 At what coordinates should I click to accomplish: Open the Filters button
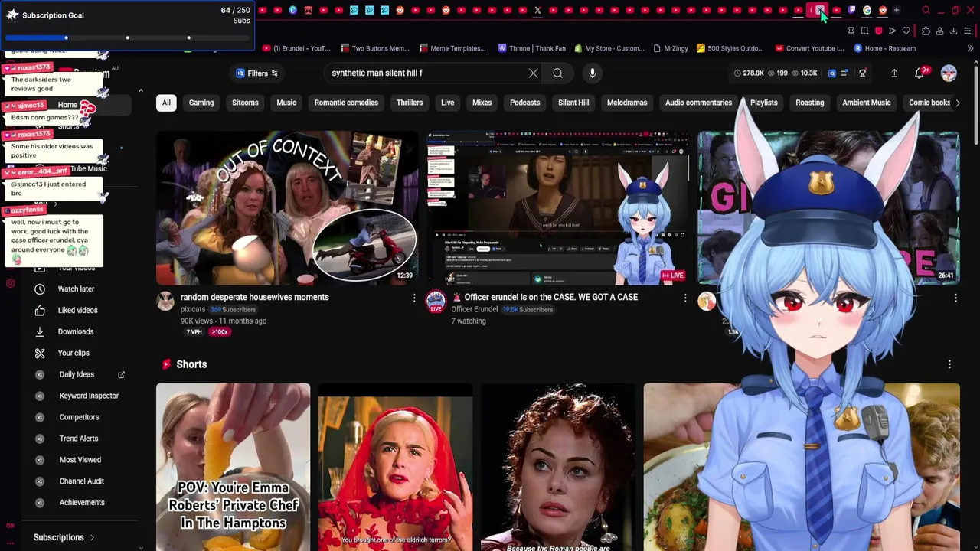[256, 73]
